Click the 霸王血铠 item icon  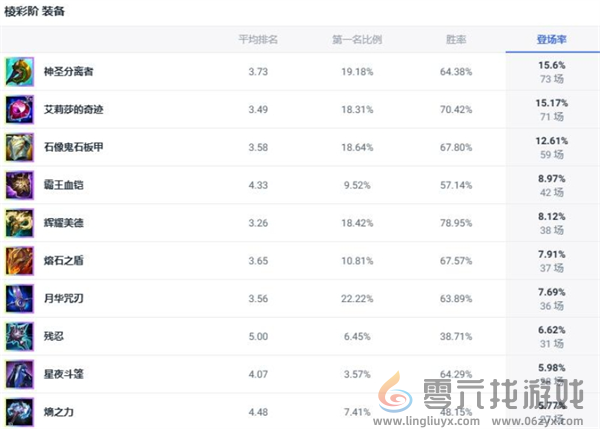tap(19, 185)
